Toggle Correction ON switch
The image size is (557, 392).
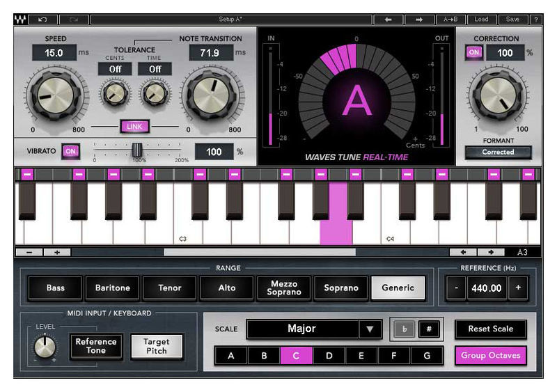point(474,53)
